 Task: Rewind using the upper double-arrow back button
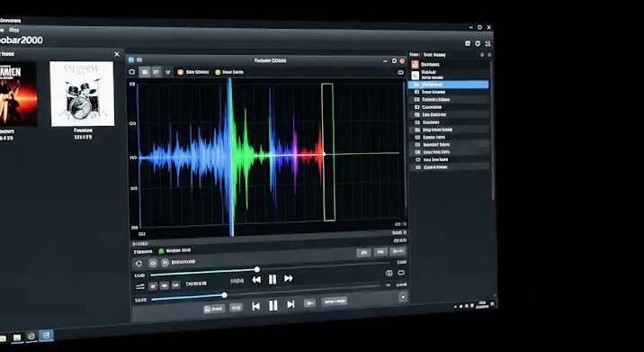[x=256, y=280]
